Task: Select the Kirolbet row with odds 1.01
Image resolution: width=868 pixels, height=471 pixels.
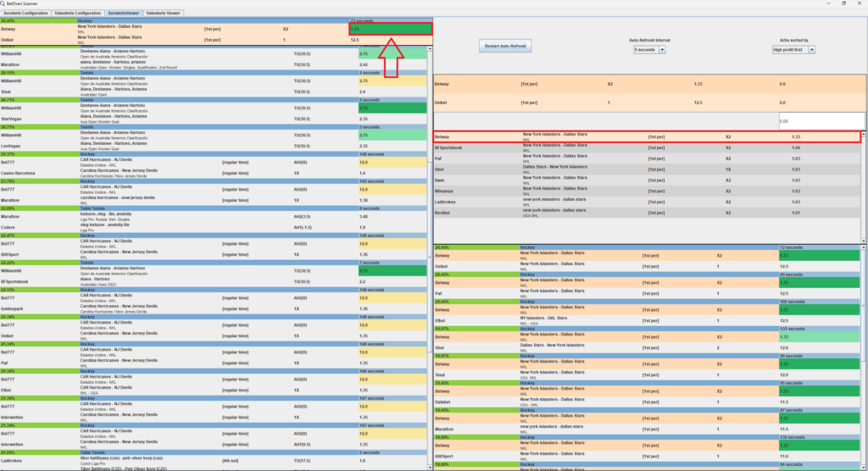Action: [647, 213]
